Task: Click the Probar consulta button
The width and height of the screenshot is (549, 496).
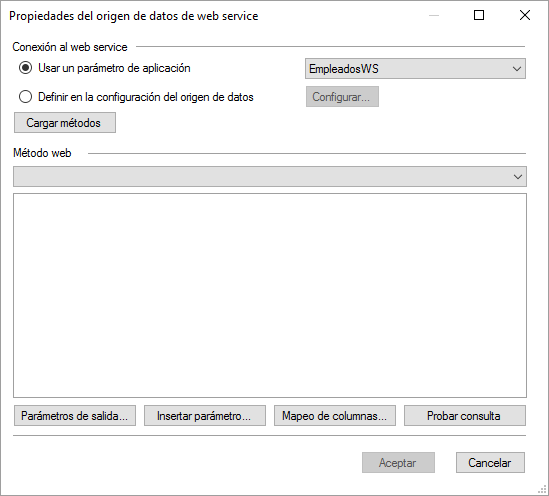Action: coord(465,416)
